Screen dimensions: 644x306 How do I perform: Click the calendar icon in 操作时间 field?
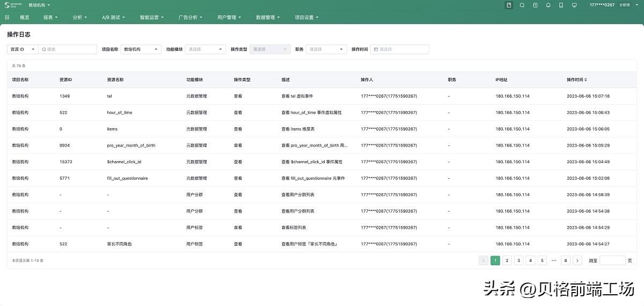pyautogui.click(x=376, y=49)
